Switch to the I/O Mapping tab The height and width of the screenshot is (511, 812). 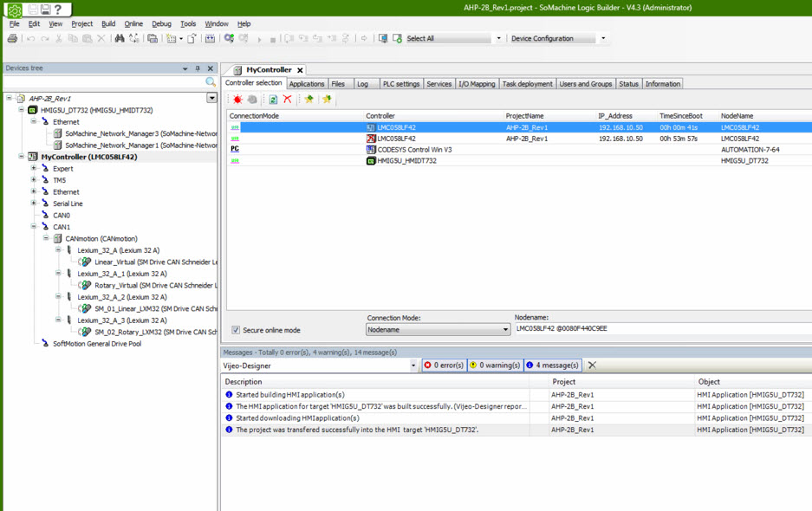tap(477, 84)
